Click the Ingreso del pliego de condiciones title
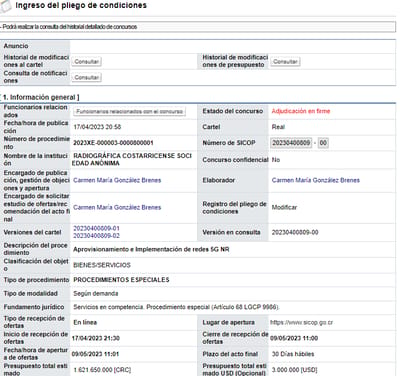Screen dimensions: 400x376 point(81,5)
